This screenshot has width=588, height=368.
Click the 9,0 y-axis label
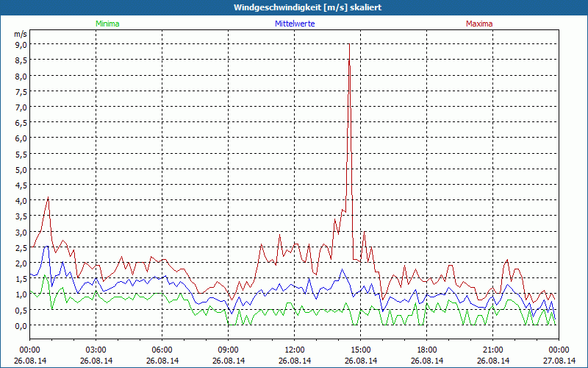pos(21,45)
